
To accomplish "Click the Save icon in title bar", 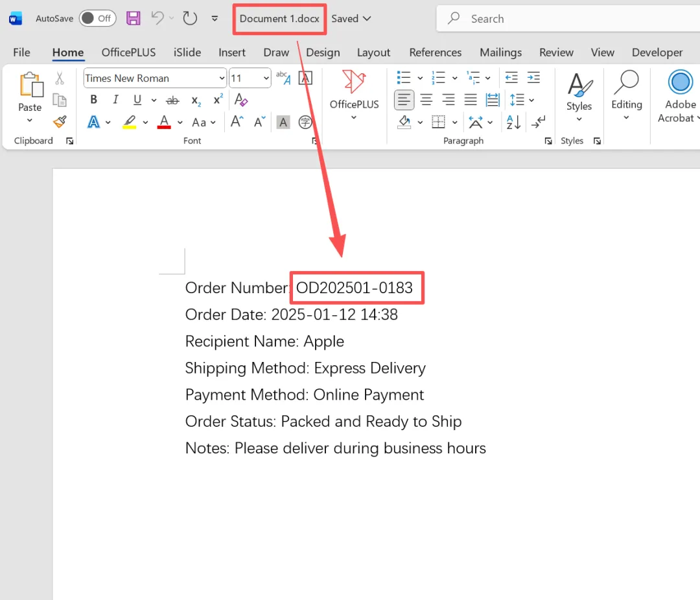I will (x=133, y=18).
